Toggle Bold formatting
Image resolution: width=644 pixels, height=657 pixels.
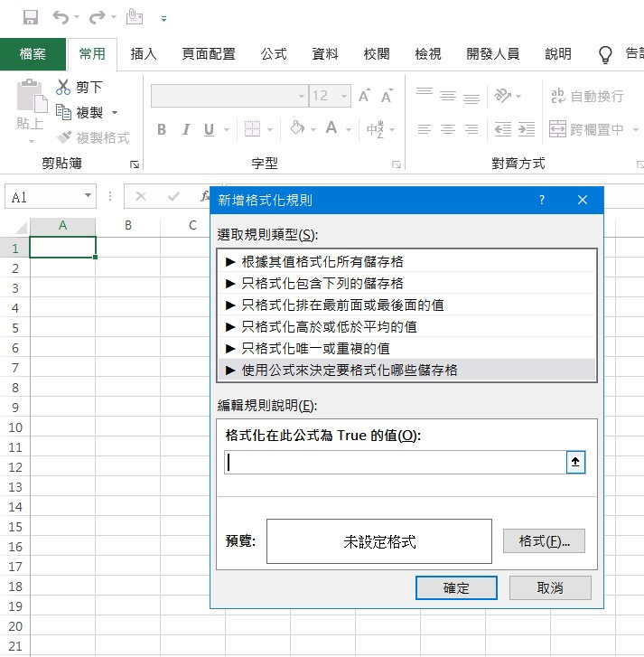click(162, 129)
